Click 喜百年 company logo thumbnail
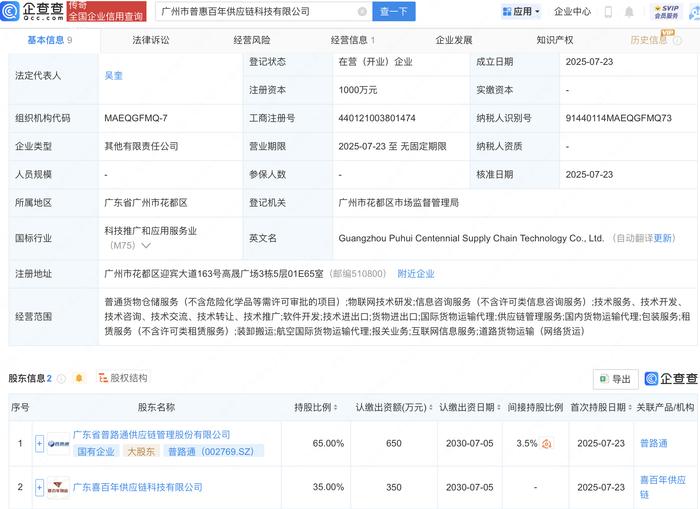 point(58,488)
